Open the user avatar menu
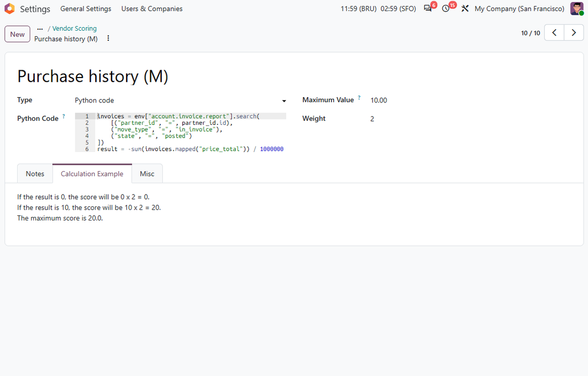This screenshot has width=588, height=376. pyautogui.click(x=577, y=9)
